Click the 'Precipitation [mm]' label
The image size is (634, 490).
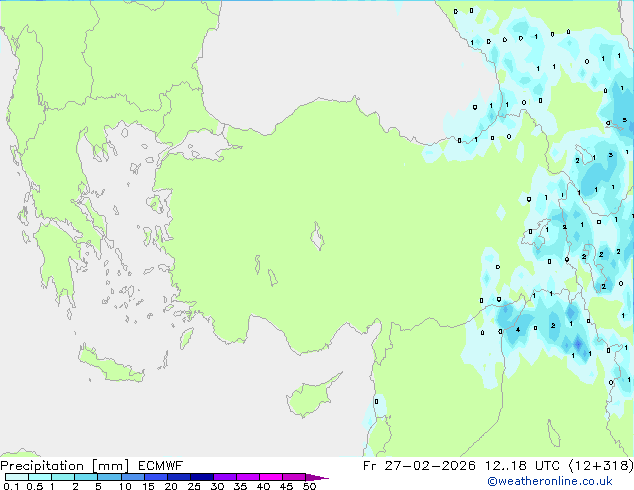pyautogui.click(x=65, y=466)
